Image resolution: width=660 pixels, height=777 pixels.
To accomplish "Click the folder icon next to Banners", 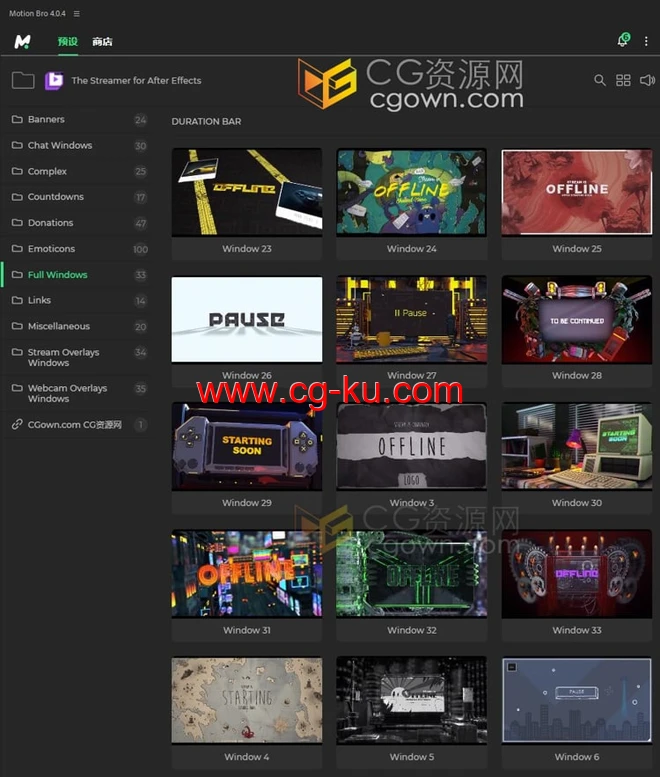I will point(17,119).
